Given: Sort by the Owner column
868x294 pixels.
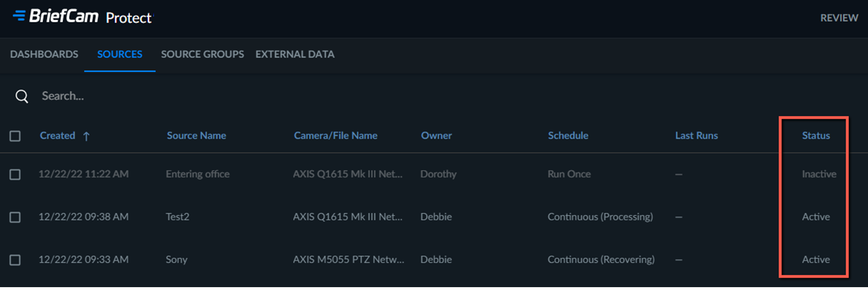Looking at the screenshot, I should pos(436,136).
